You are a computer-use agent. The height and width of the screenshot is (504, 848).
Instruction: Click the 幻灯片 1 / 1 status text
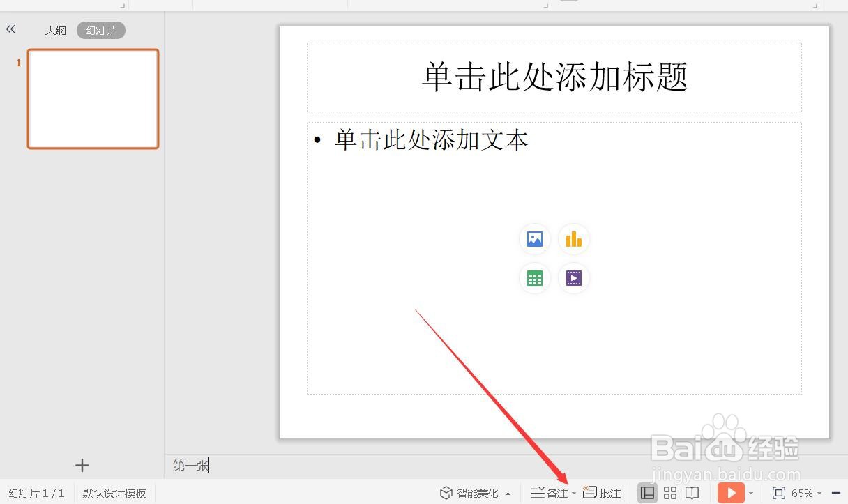coord(37,493)
